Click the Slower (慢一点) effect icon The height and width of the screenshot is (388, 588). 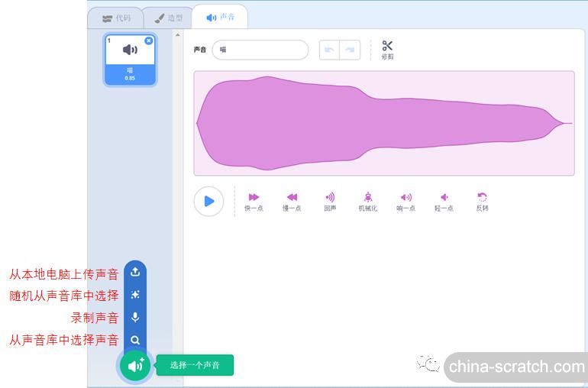pos(292,198)
